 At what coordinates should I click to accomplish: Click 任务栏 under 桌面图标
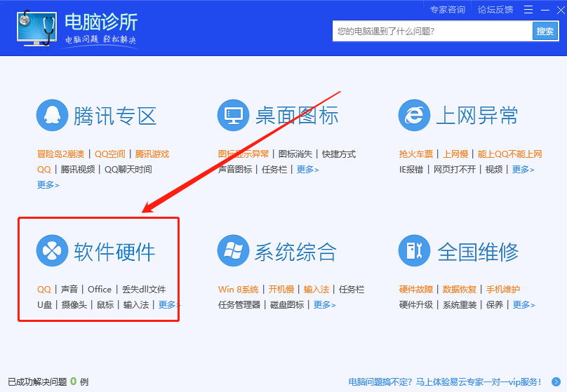point(274,169)
